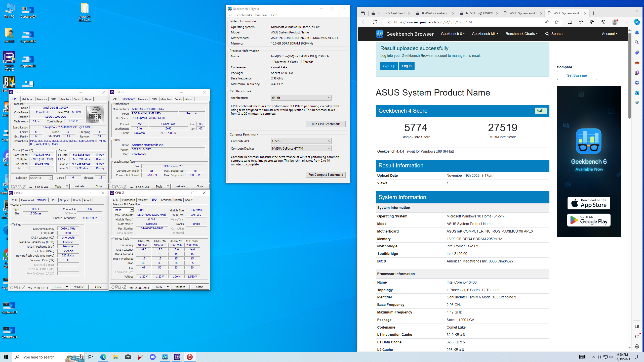644x362 pixels.
Task: Switch to Bench tab in CPU-Z CPU window
Action: click(77, 99)
